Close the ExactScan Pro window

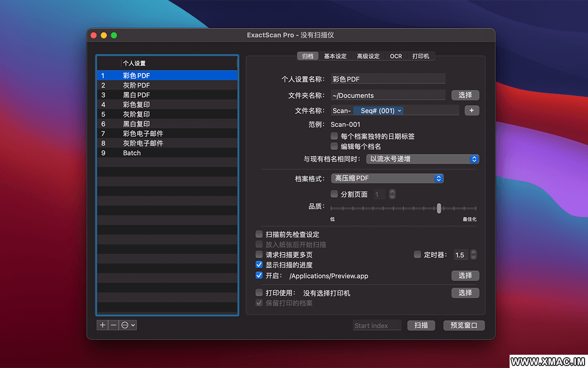tap(94, 35)
